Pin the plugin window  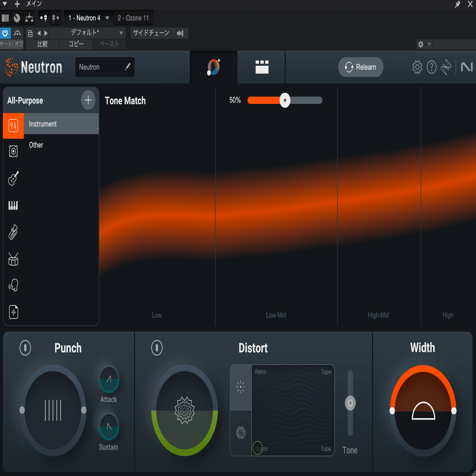point(458,4)
